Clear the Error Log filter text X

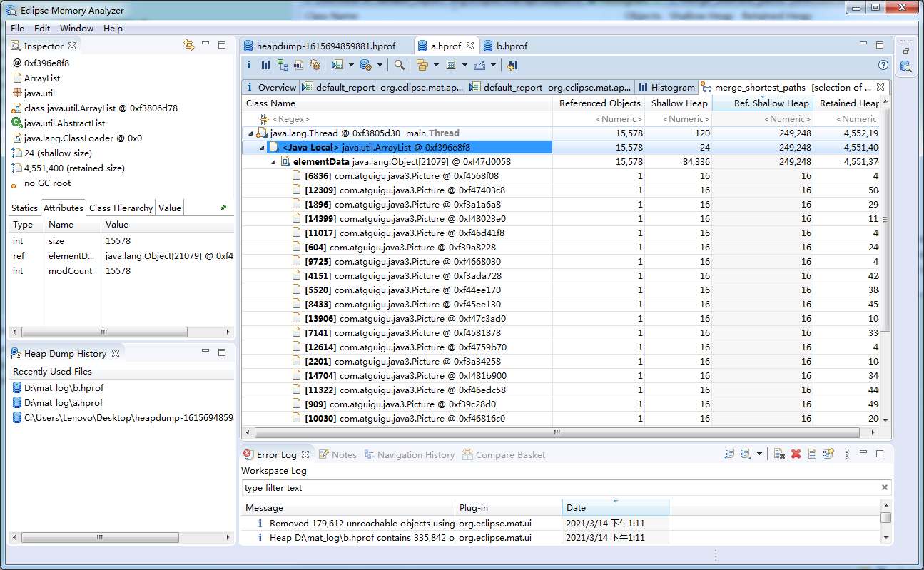pos(885,488)
